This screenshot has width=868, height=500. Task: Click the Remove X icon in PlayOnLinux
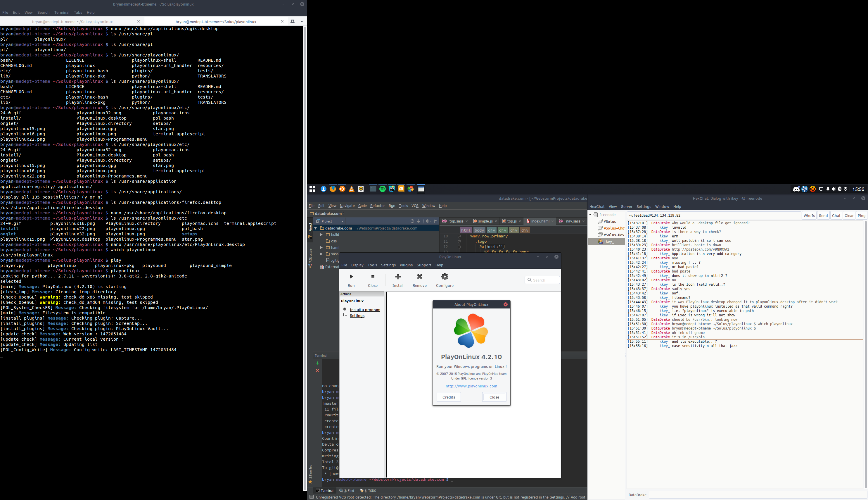(x=419, y=277)
